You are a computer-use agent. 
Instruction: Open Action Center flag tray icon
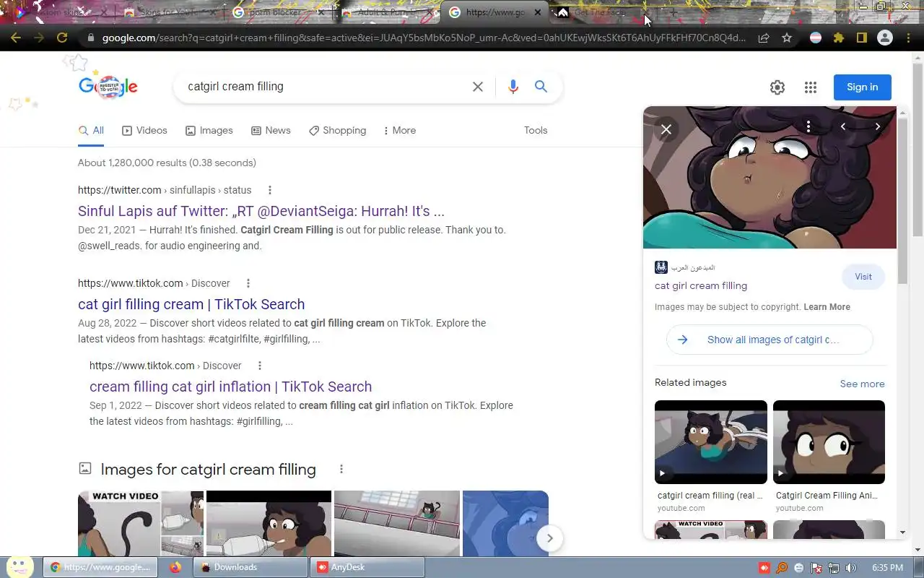click(x=816, y=568)
